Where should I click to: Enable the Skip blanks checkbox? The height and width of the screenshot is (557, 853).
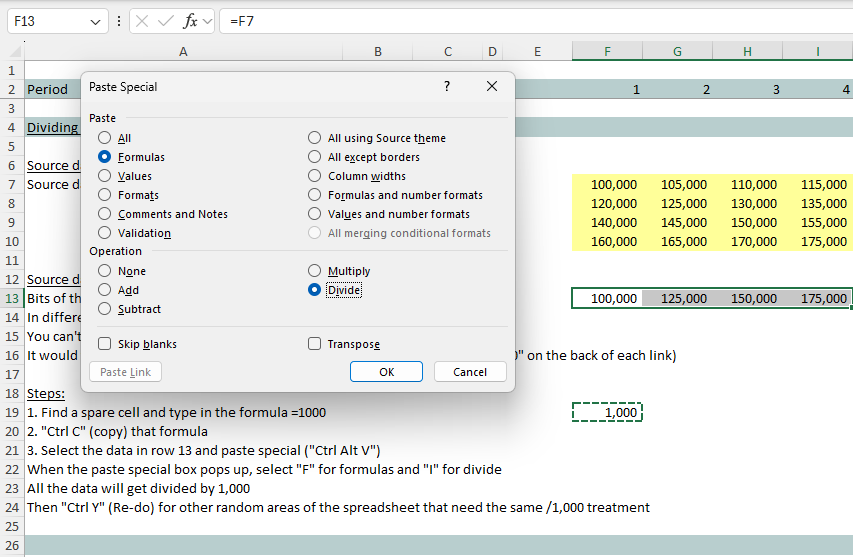(105, 344)
